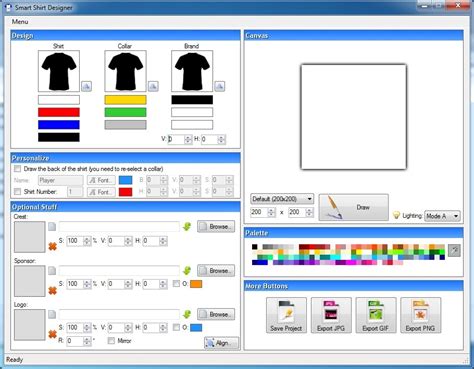The width and height of the screenshot is (474, 369).
Task: Remove the Crest with orange X
Action: [52, 246]
